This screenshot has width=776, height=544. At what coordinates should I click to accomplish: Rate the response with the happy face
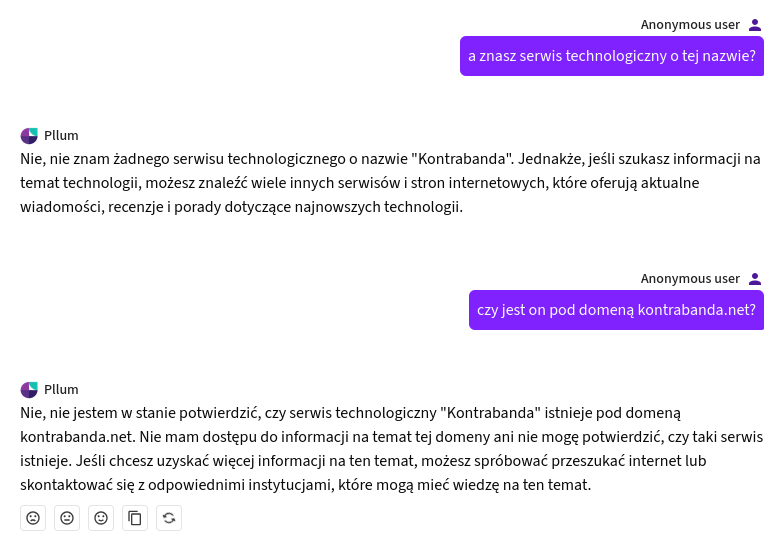click(x=101, y=518)
